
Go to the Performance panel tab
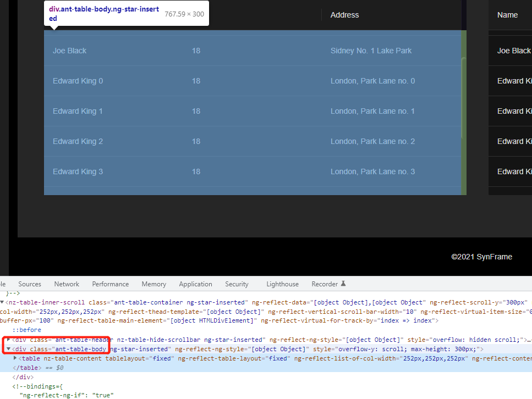coord(111,284)
